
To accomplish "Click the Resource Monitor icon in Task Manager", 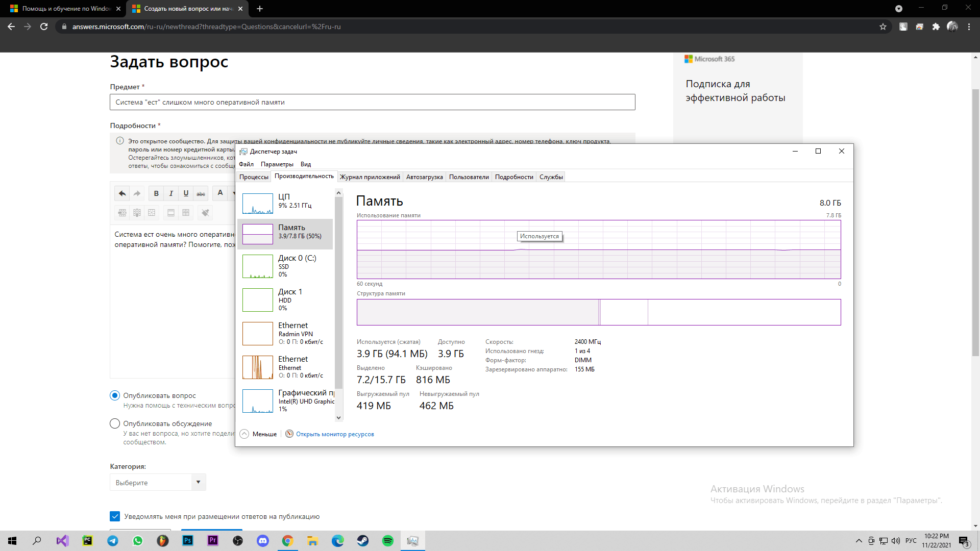I will pos(289,434).
